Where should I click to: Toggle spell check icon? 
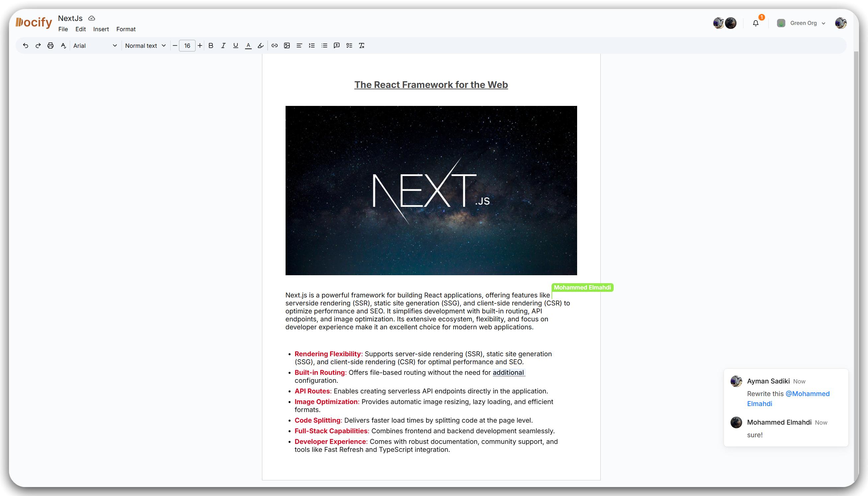[63, 45]
